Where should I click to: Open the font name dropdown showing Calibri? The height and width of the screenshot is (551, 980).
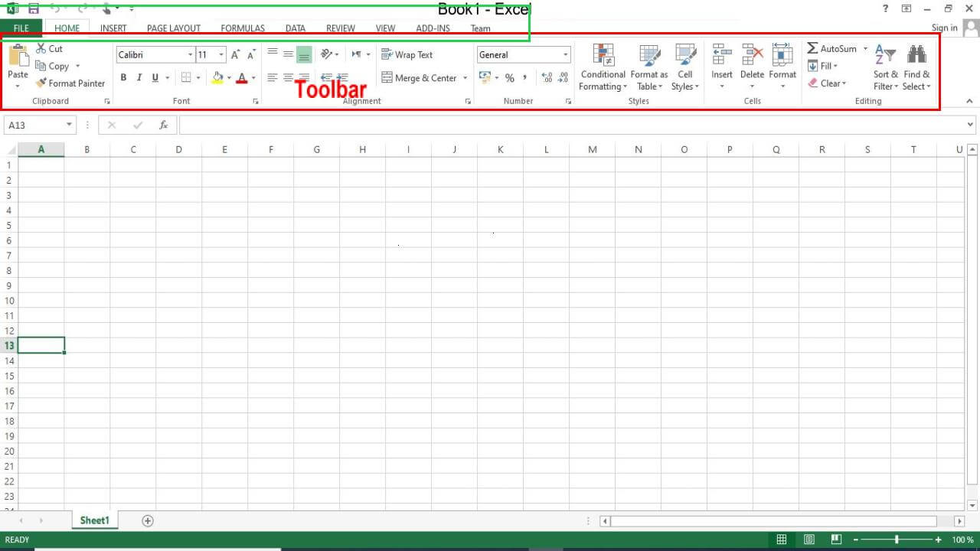pos(191,54)
